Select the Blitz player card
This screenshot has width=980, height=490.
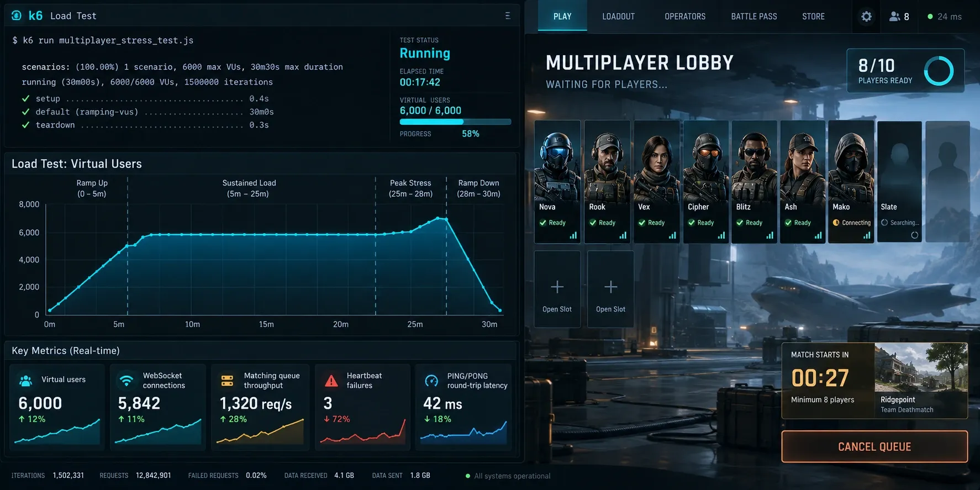pyautogui.click(x=754, y=182)
